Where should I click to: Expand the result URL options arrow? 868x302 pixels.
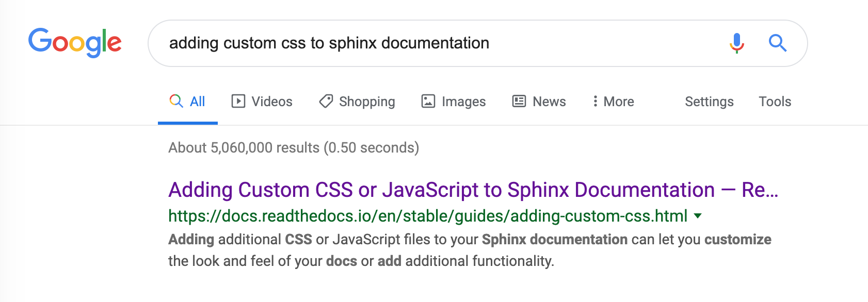(x=698, y=216)
